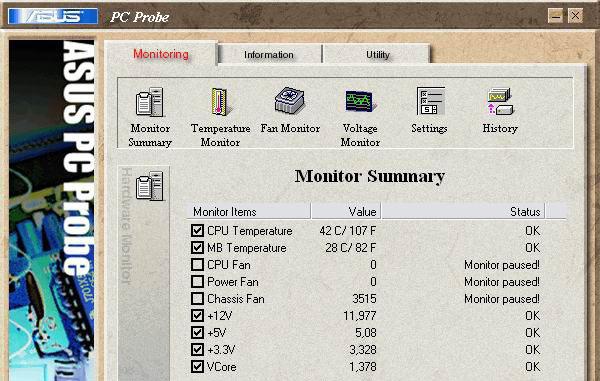Select the Monitoring tab
Screen dimensions: 600x381
click(x=161, y=54)
